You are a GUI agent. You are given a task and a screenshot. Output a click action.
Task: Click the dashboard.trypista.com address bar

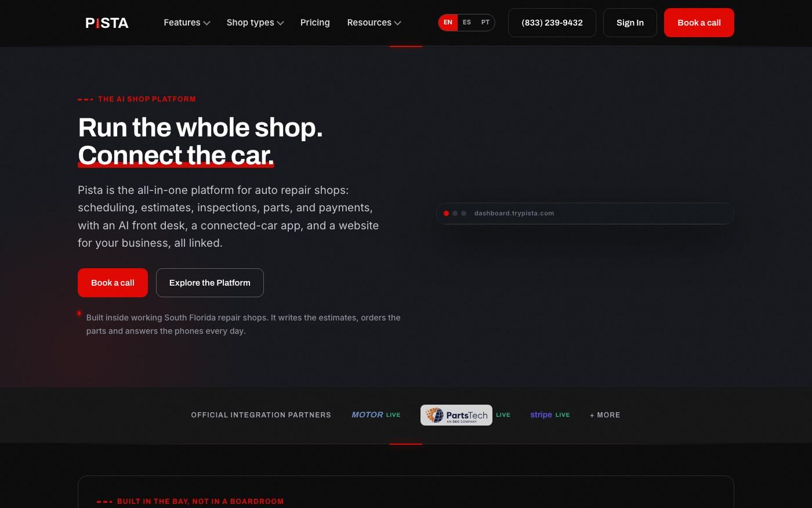click(585, 213)
